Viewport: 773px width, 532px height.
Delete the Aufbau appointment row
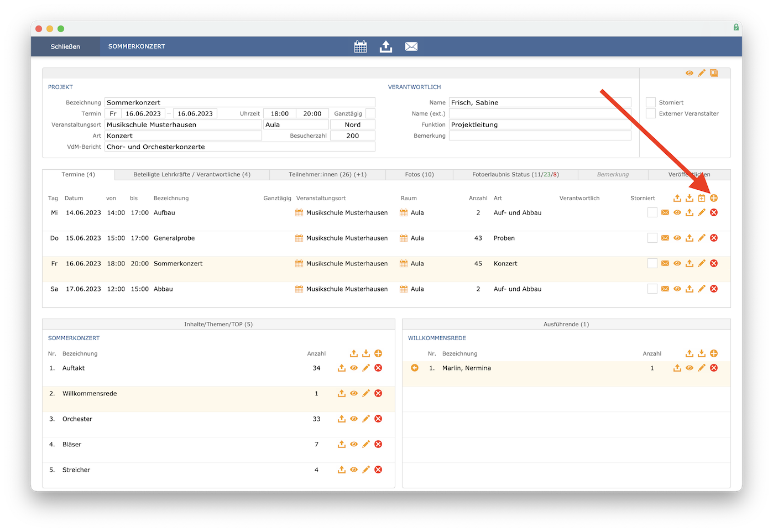[714, 212]
